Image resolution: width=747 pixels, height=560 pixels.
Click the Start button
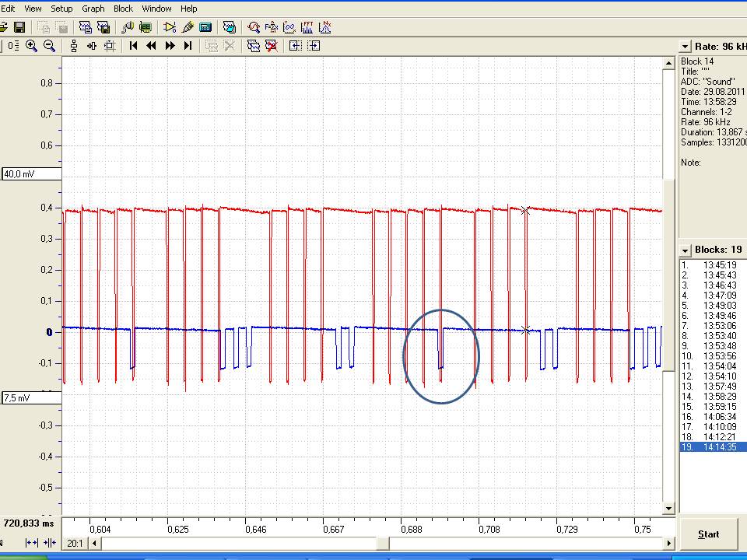[708, 534]
